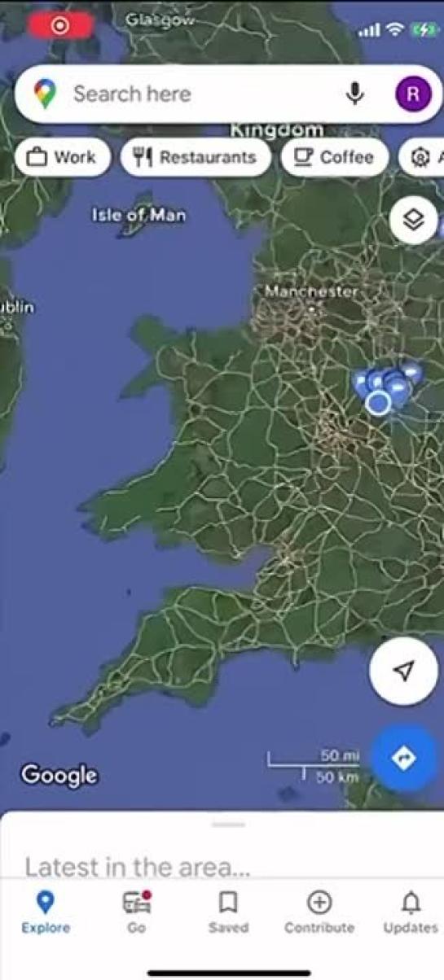Screen dimensions: 444x980
Task: Switch to the Go tab
Action: pyautogui.click(x=136, y=912)
